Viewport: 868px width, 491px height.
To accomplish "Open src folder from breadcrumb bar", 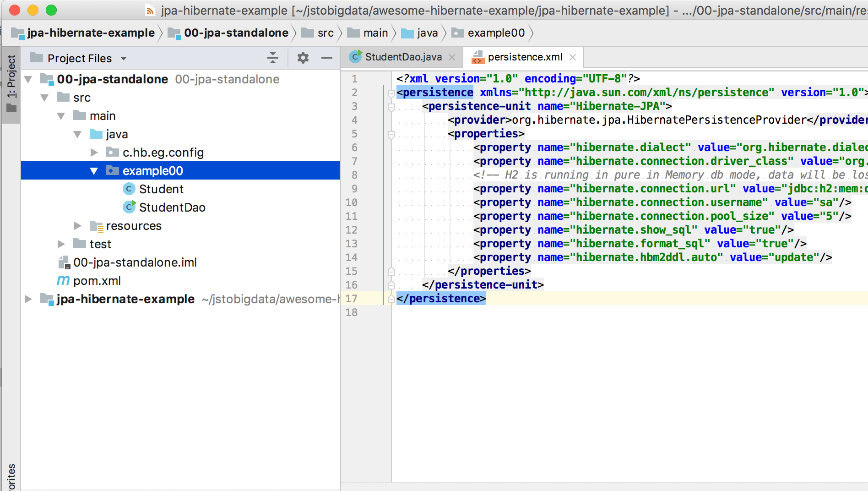I will click(x=325, y=33).
